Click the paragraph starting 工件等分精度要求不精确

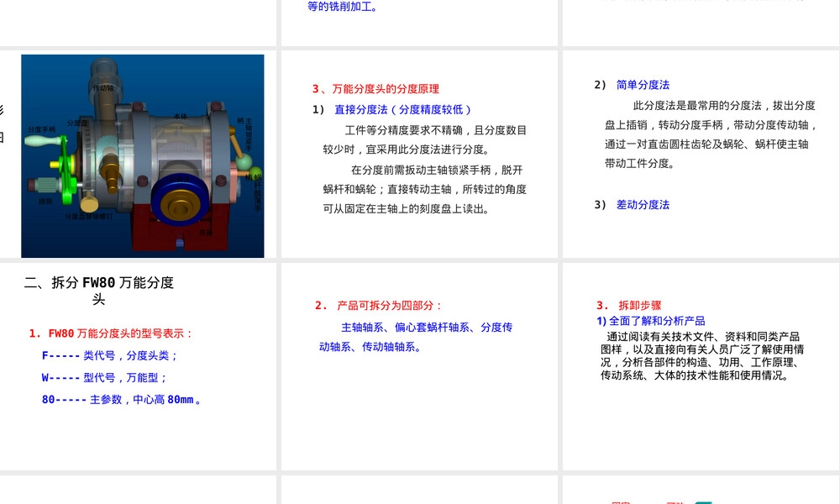(425, 139)
